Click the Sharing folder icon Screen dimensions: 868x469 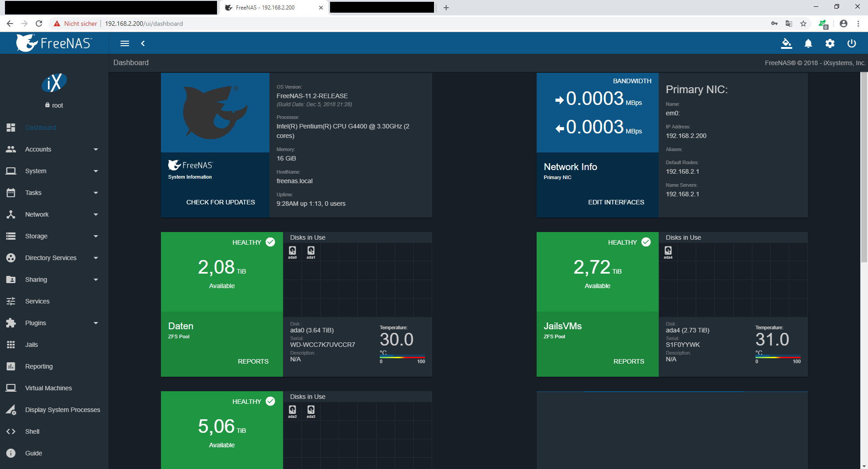click(x=11, y=280)
